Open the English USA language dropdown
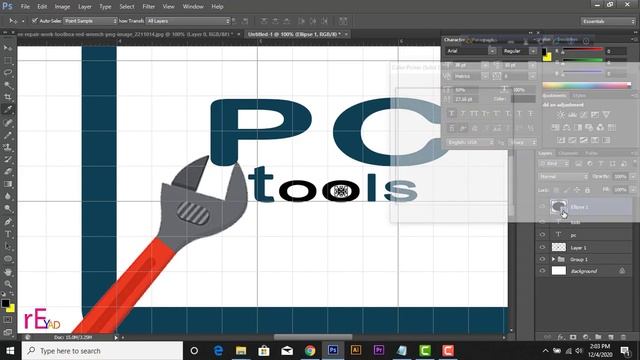This screenshot has width=640, height=360. tap(471, 142)
